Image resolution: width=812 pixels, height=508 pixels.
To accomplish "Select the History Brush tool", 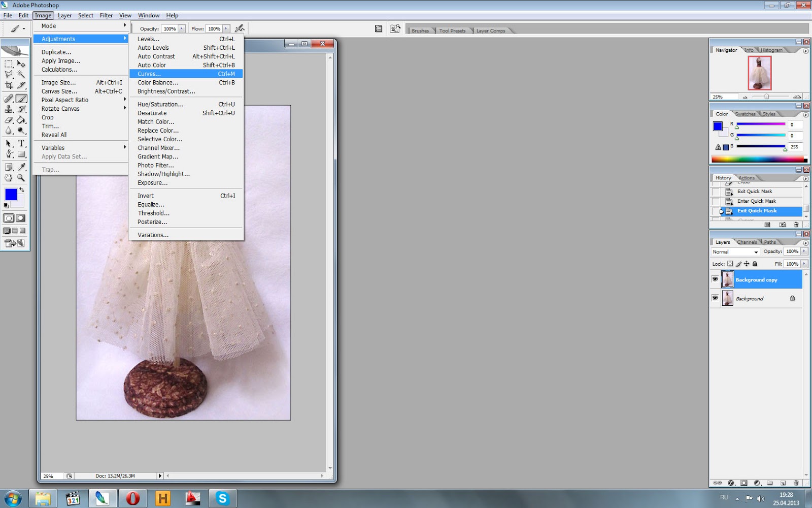I will coord(21,109).
